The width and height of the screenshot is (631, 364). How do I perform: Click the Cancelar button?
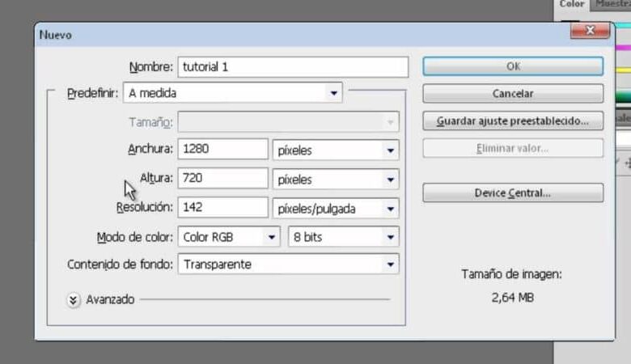point(513,93)
